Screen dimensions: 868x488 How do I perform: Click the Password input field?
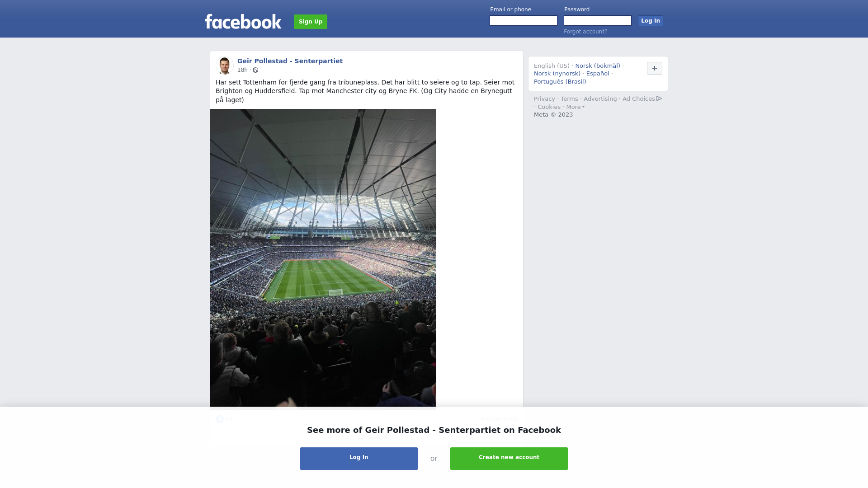(597, 21)
